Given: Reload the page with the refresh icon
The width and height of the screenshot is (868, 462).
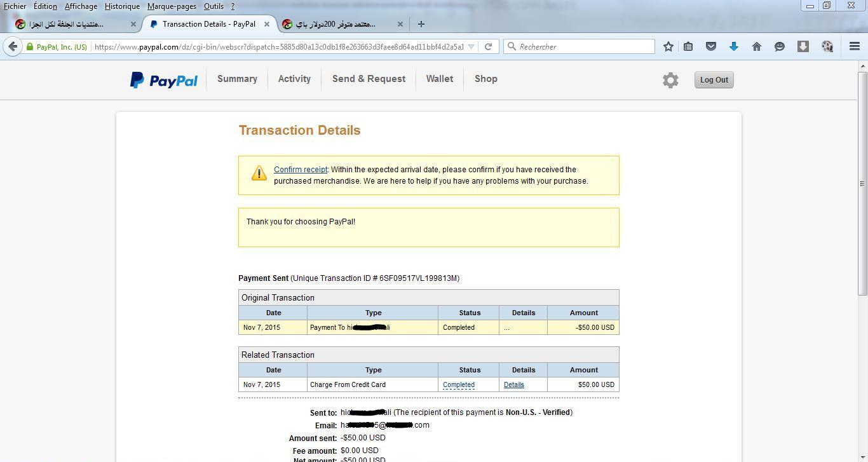Looking at the screenshot, I should [488, 46].
